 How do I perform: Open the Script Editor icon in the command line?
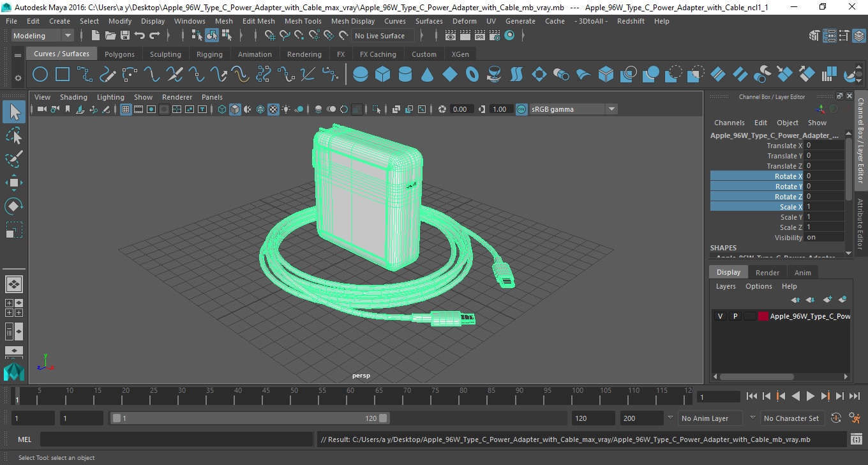(857, 439)
